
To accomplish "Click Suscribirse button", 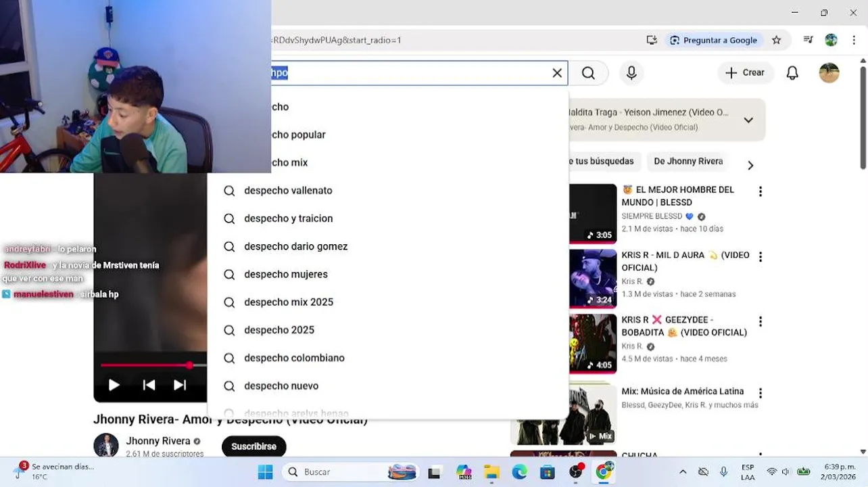I will 254,446.
